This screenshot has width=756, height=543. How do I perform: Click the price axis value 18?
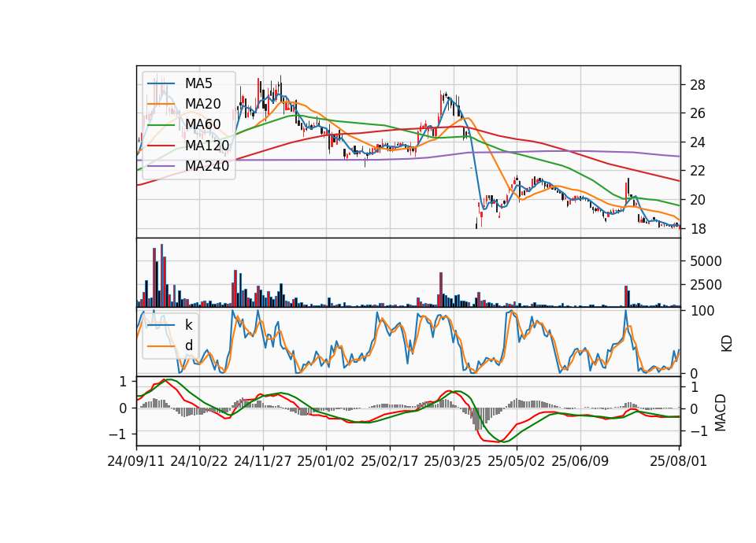coord(698,229)
